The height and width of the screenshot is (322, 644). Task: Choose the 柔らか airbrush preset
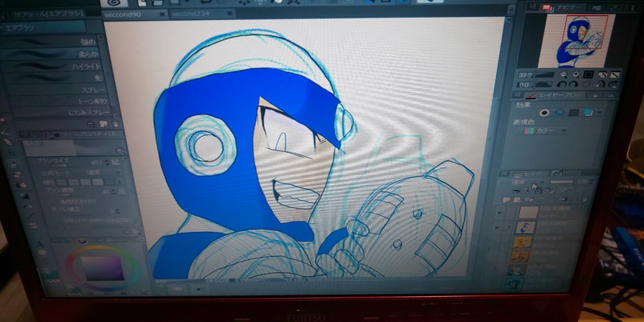(52, 54)
